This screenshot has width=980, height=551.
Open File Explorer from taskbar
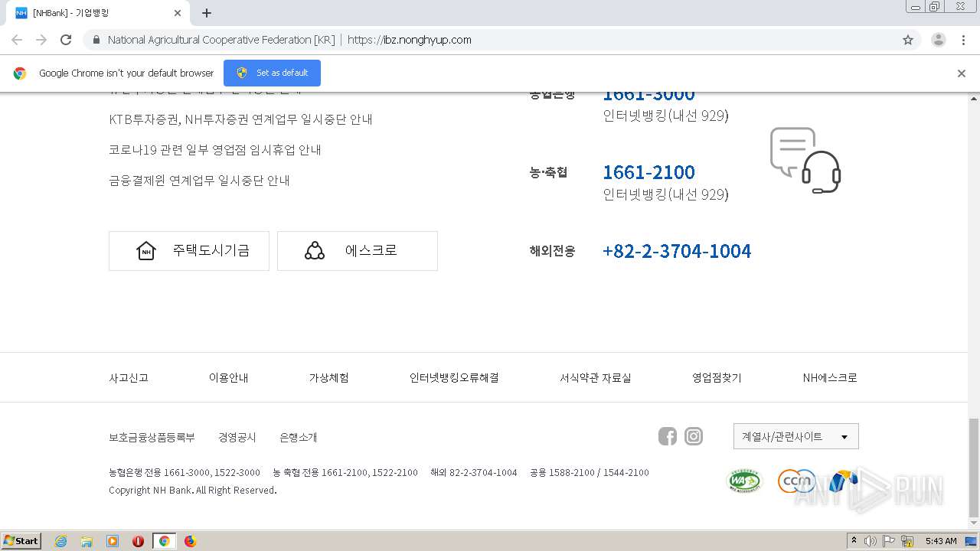pyautogui.click(x=87, y=541)
